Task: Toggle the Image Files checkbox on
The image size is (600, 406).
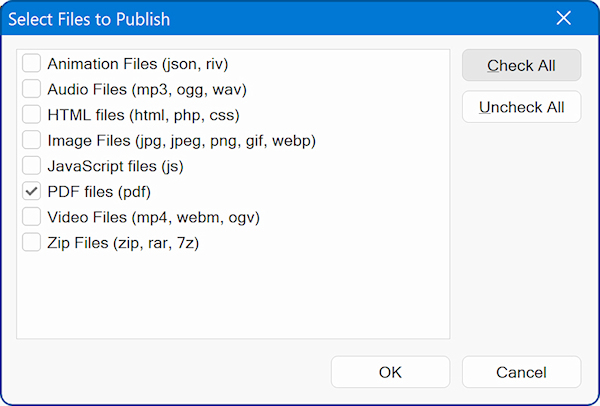Action: [32, 140]
